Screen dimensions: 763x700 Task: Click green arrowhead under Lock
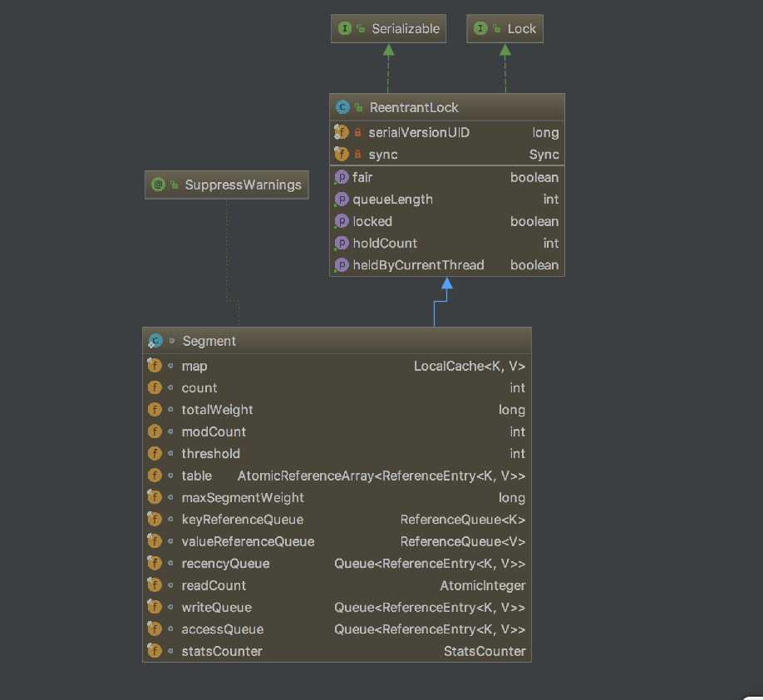coord(505,50)
